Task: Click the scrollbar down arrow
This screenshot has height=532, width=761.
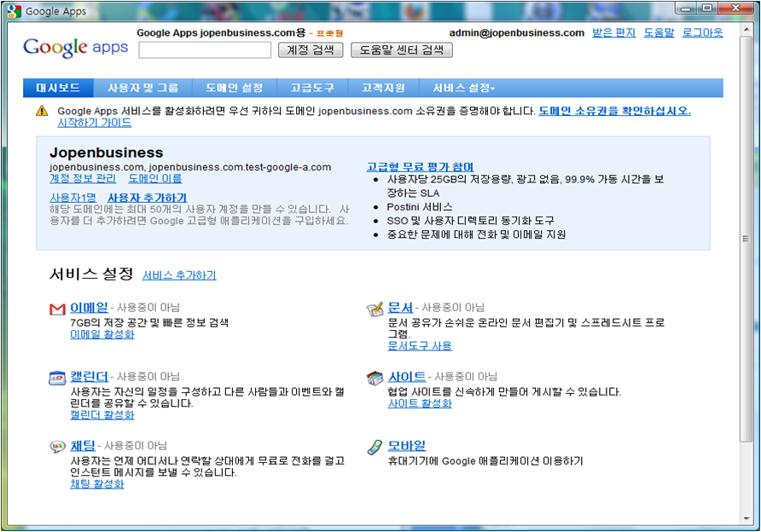Action: coord(746,519)
